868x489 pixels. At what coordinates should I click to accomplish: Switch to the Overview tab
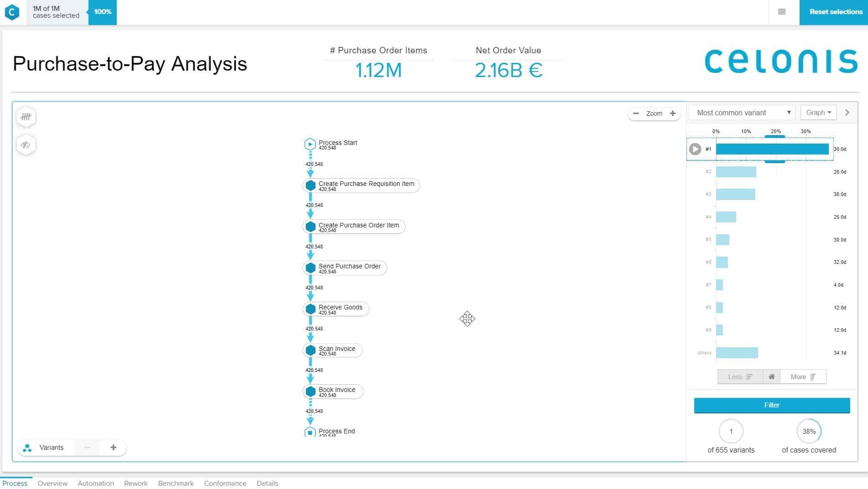coord(52,483)
